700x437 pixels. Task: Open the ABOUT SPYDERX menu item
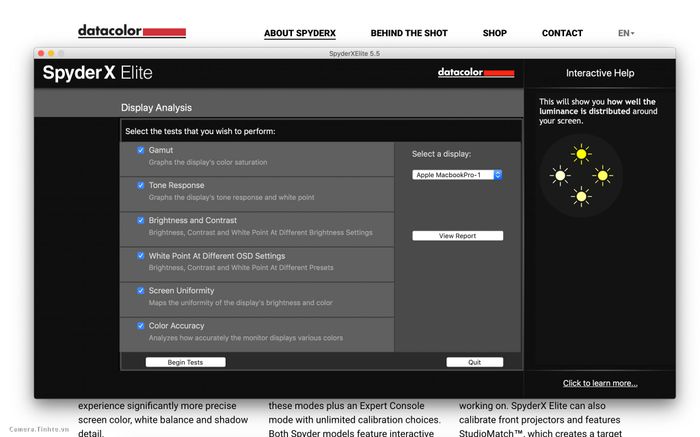(x=300, y=33)
